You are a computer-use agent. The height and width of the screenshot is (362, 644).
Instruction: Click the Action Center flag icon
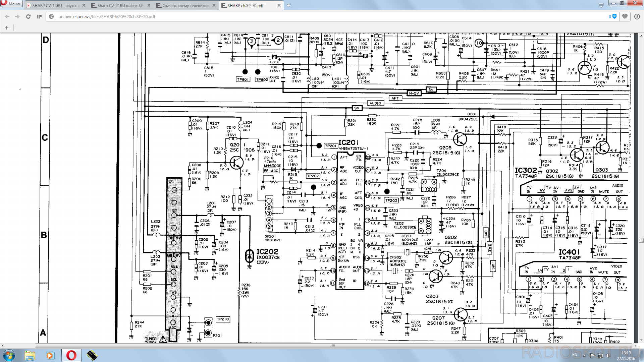pyautogui.click(x=592, y=355)
